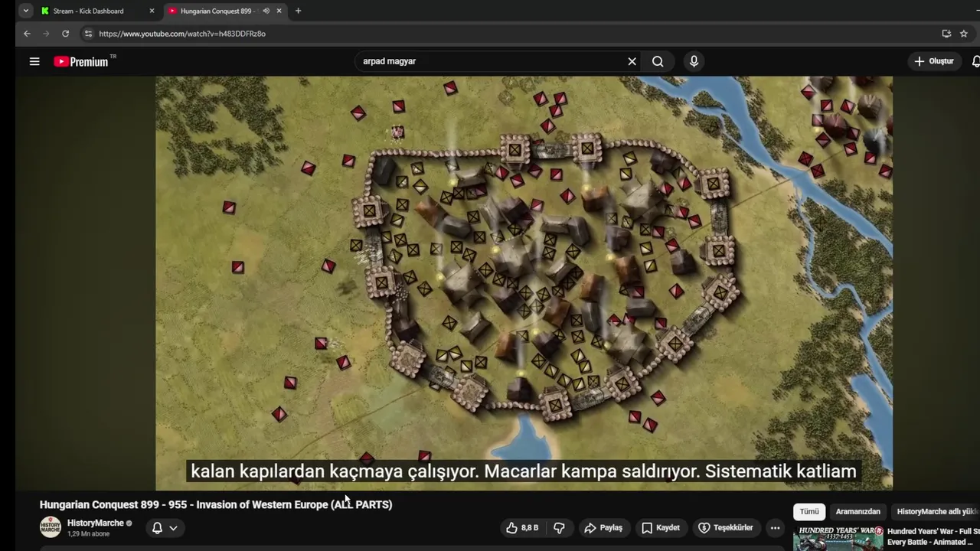Dislike the video
980x551 pixels.
560,528
